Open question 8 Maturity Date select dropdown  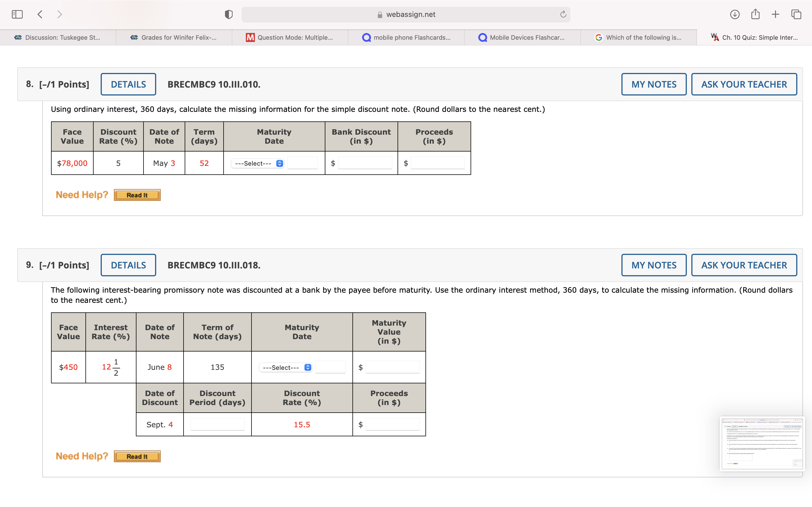click(x=258, y=163)
